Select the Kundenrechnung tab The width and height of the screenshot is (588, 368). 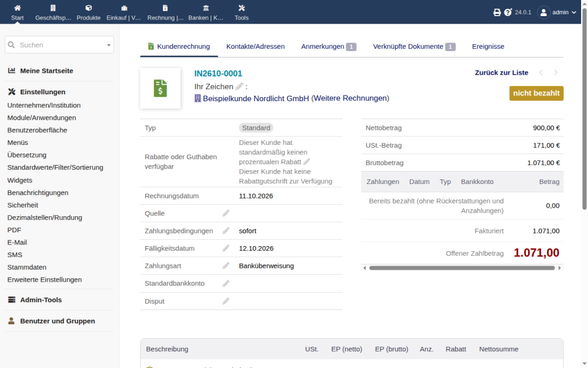179,47
